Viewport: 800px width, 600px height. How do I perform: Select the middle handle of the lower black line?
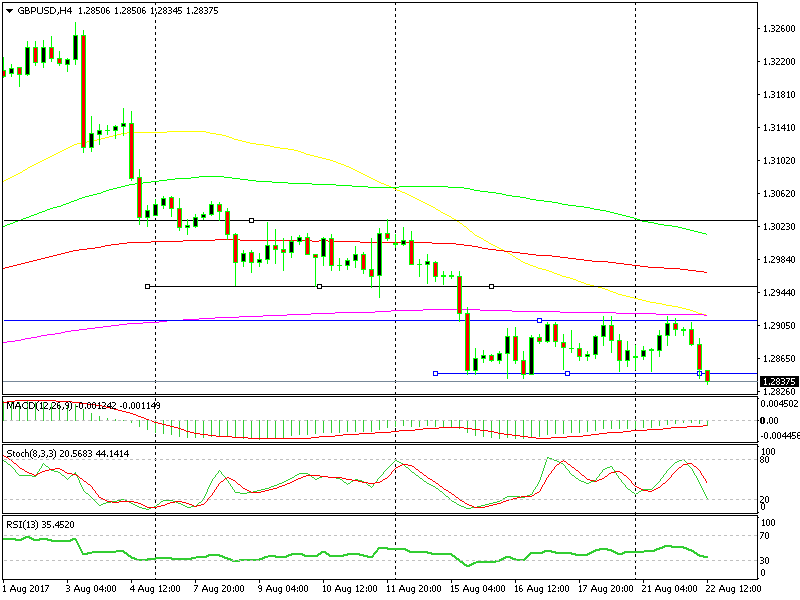pos(319,287)
